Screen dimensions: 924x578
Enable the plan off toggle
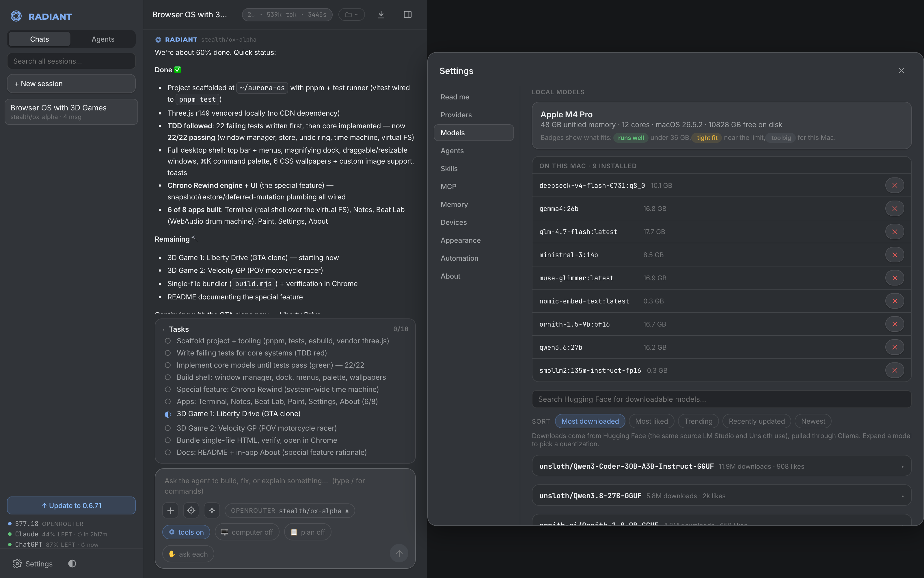[307, 532]
